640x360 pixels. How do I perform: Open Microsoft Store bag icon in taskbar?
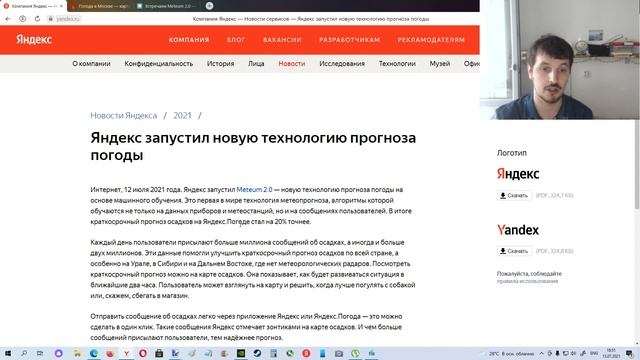tap(159, 353)
